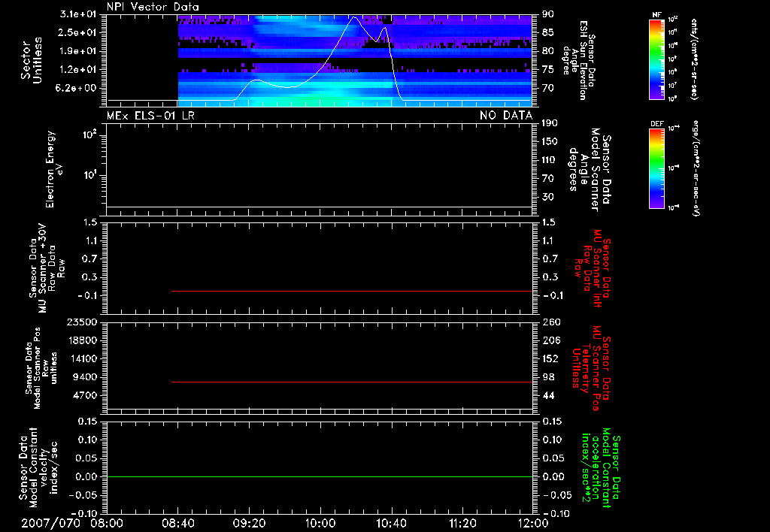Click the Model Scanner Pos Raw axis title

point(41,368)
